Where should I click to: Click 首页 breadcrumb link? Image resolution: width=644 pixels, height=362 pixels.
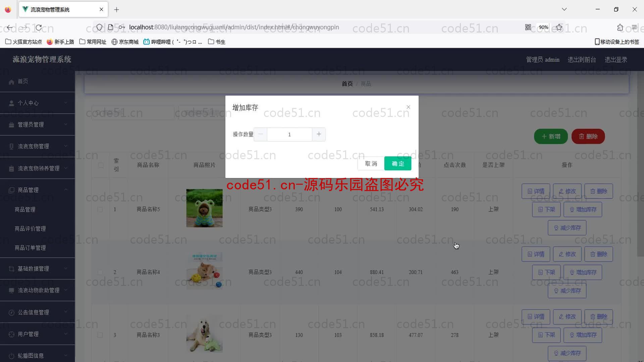coord(347,84)
